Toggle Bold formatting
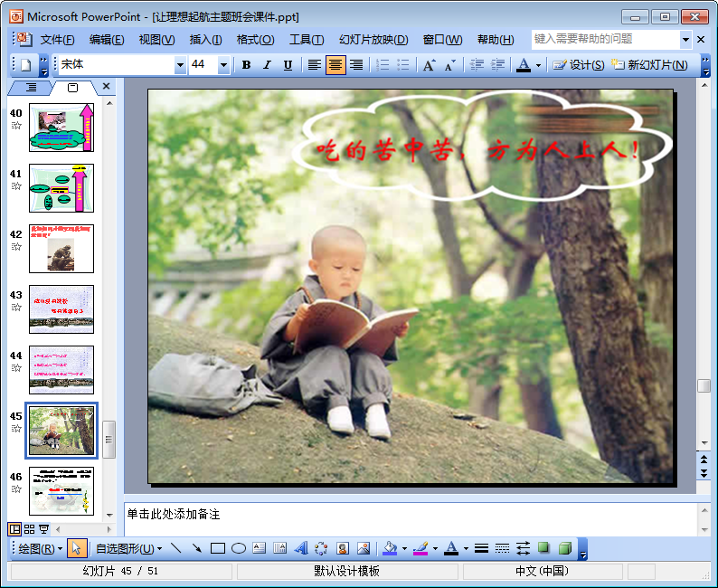Image resolution: width=718 pixels, height=588 pixels. (x=246, y=65)
